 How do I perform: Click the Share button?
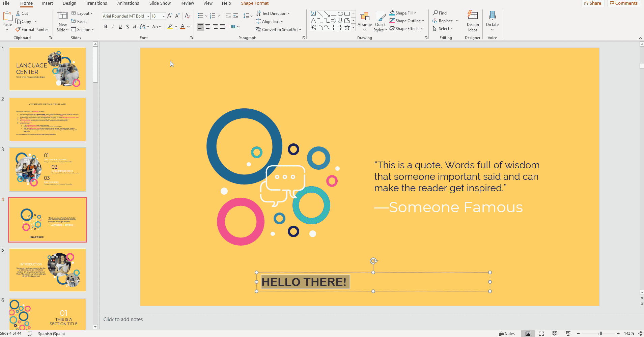click(592, 3)
